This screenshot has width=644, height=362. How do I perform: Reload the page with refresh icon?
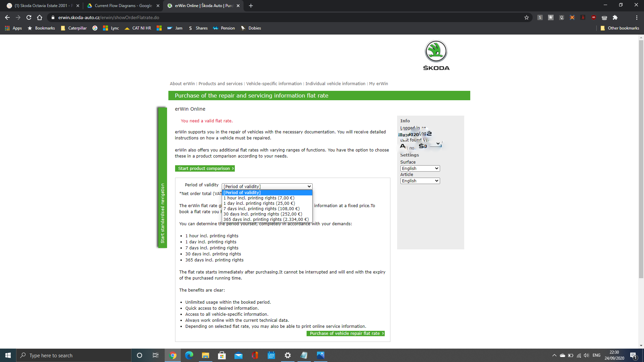click(29, 17)
